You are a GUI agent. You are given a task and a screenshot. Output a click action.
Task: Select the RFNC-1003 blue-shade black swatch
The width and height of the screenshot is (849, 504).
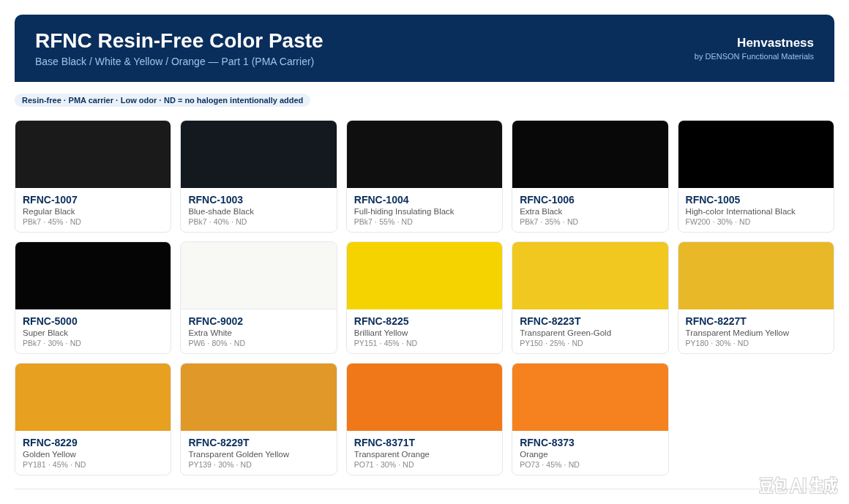point(258,154)
